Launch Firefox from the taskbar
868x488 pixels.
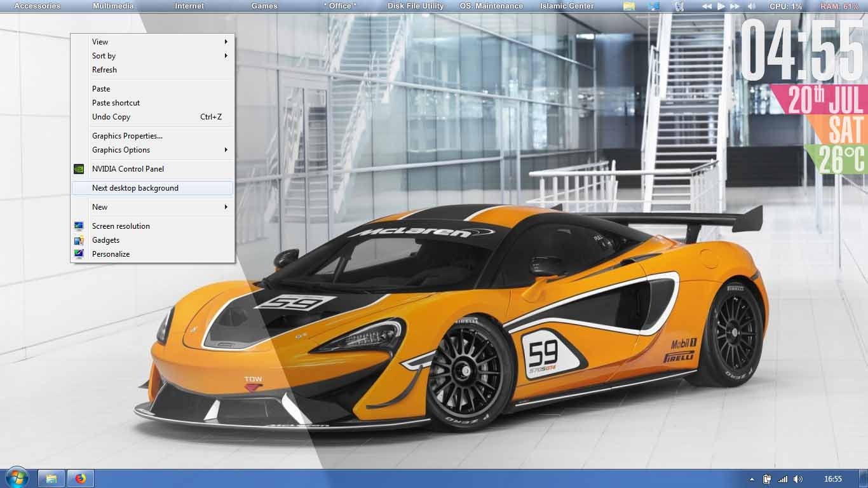[x=80, y=478]
